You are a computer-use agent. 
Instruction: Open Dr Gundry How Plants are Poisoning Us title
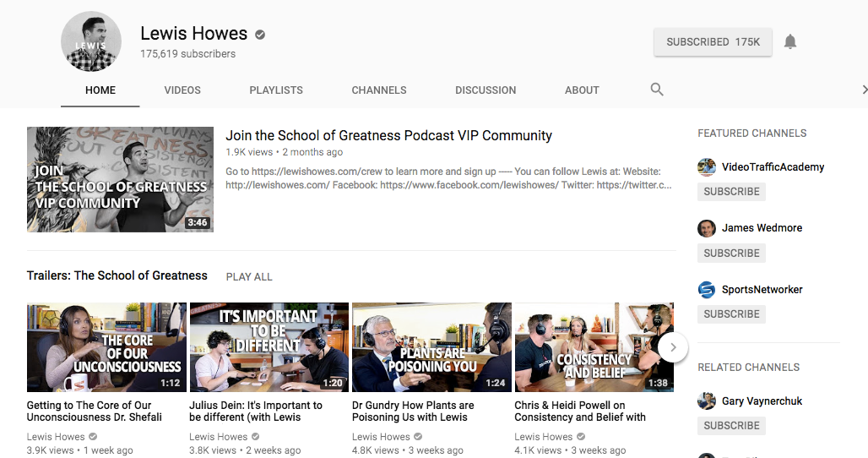[413, 412]
